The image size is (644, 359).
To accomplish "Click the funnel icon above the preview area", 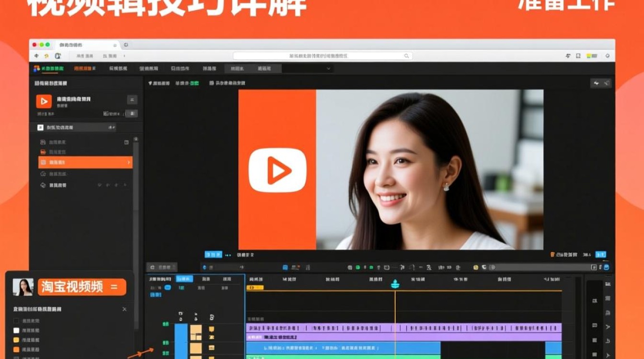I will (150, 83).
